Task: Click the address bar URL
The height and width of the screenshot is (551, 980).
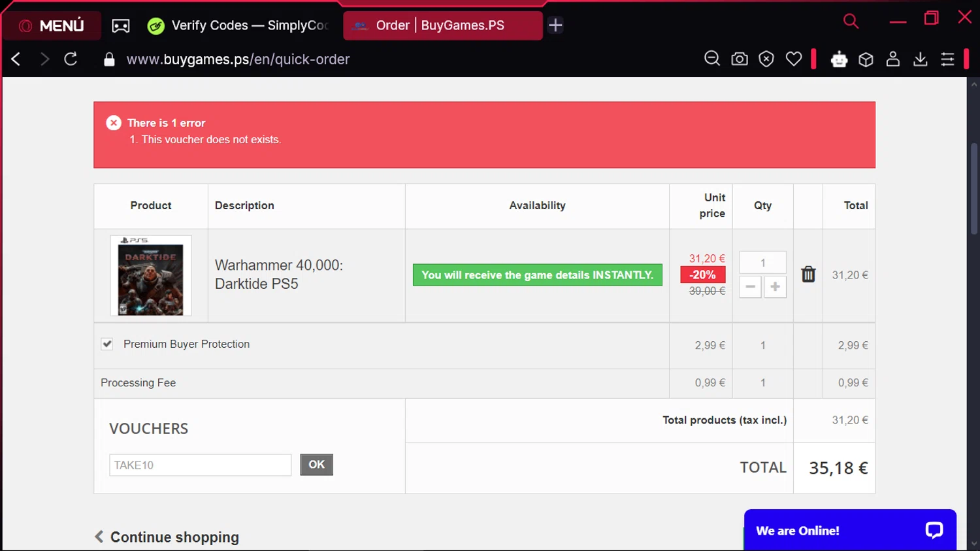Action: (x=238, y=59)
